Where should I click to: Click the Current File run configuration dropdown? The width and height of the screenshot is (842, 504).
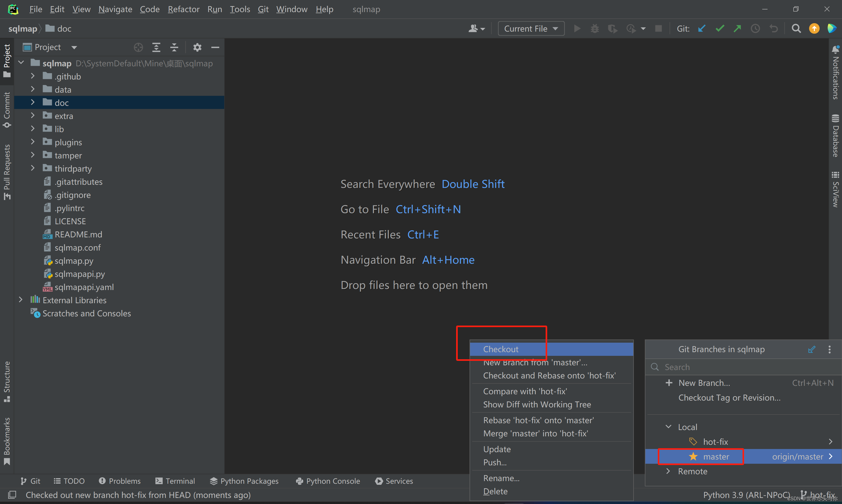pos(530,28)
